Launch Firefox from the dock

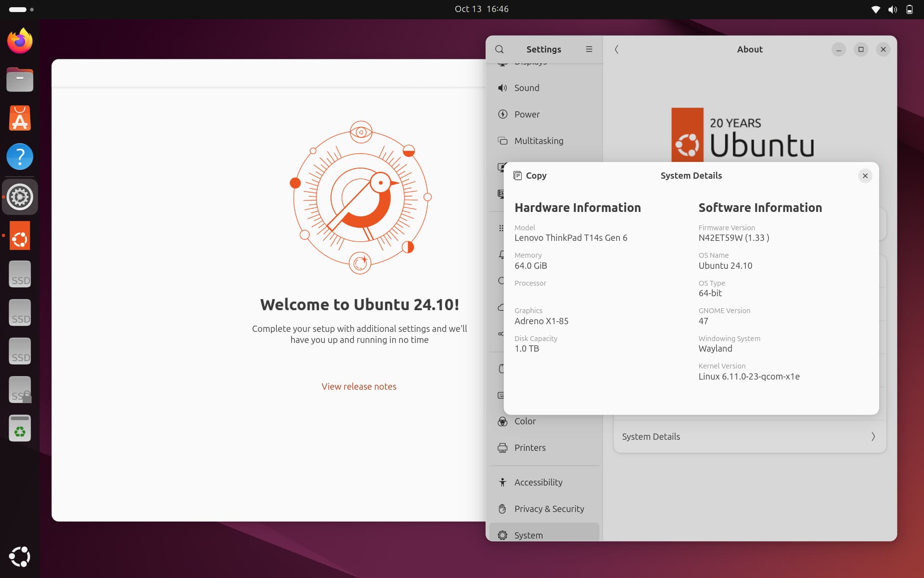[x=20, y=41]
